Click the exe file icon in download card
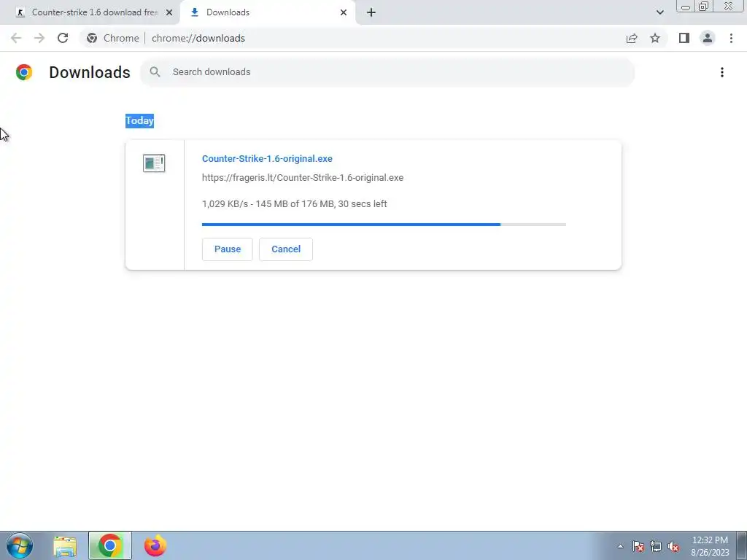The image size is (747, 560). [x=154, y=163]
